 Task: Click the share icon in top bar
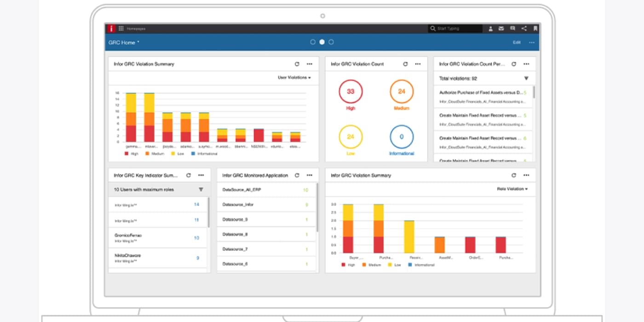click(x=524, y=29)
